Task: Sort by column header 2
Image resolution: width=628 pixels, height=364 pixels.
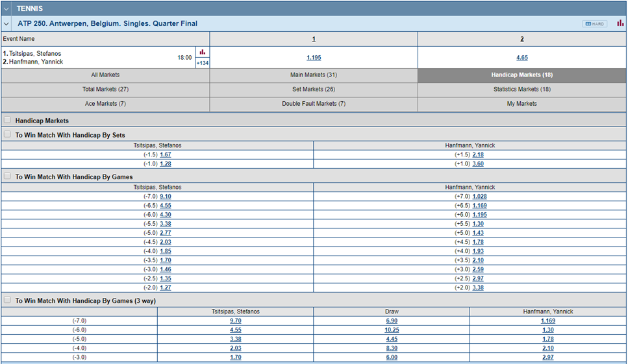Action: [521, 40]
